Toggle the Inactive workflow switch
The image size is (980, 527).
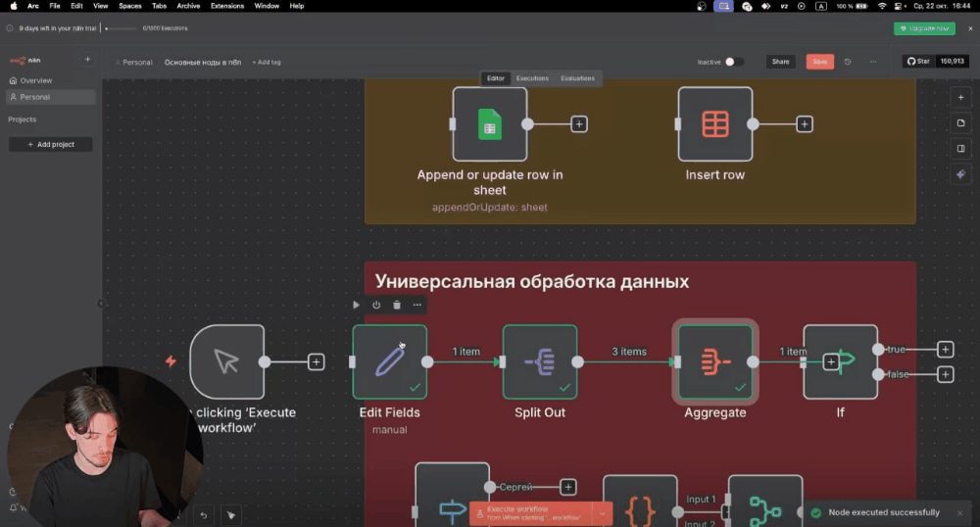734,62
